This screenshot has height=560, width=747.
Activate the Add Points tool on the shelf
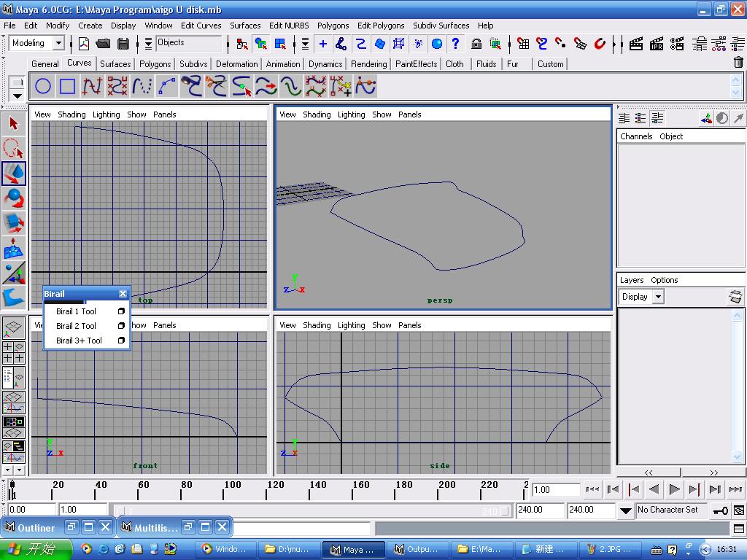341,86
